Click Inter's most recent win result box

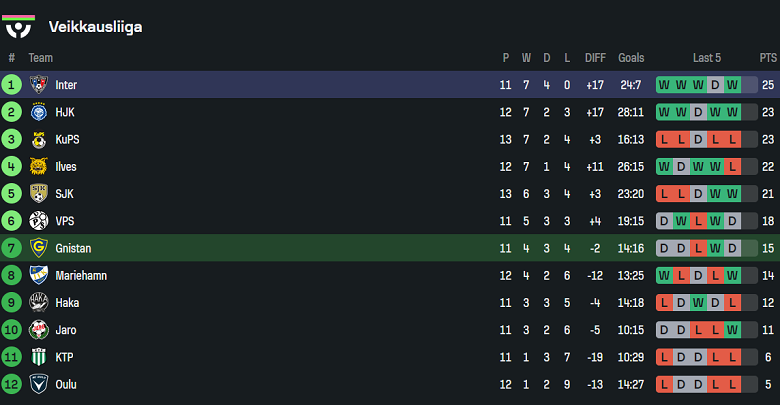point(732,85)
